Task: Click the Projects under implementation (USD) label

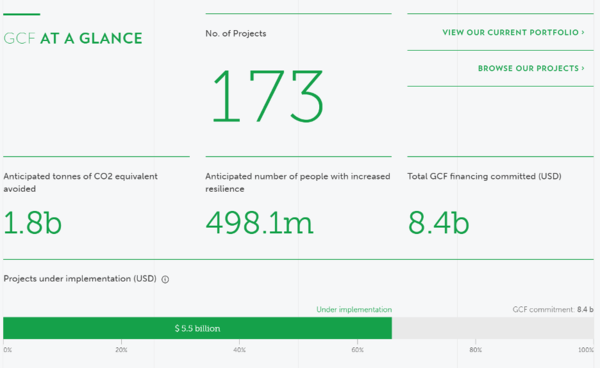Action: [x=80, y=279]
